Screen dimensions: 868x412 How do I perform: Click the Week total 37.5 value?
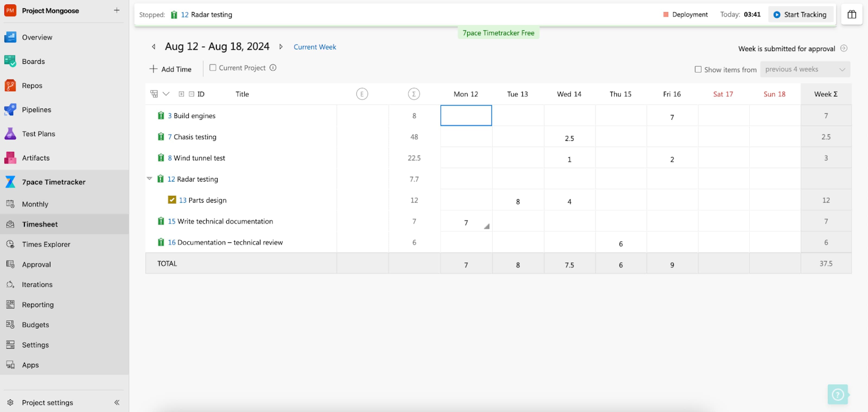826,263
